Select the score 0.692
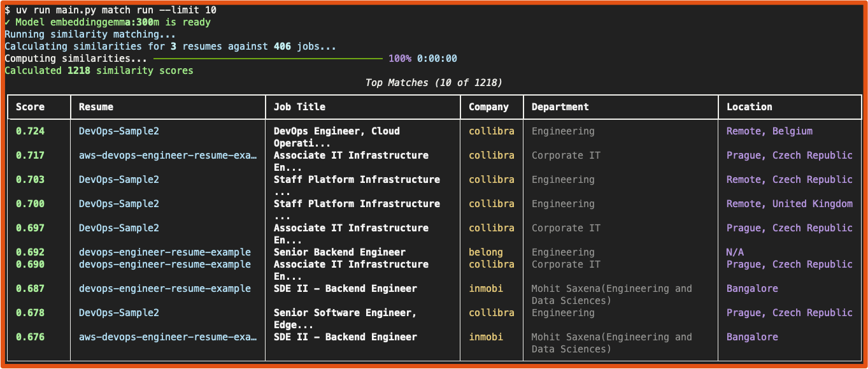Screen dimensions: 868x369 (30, 252)
